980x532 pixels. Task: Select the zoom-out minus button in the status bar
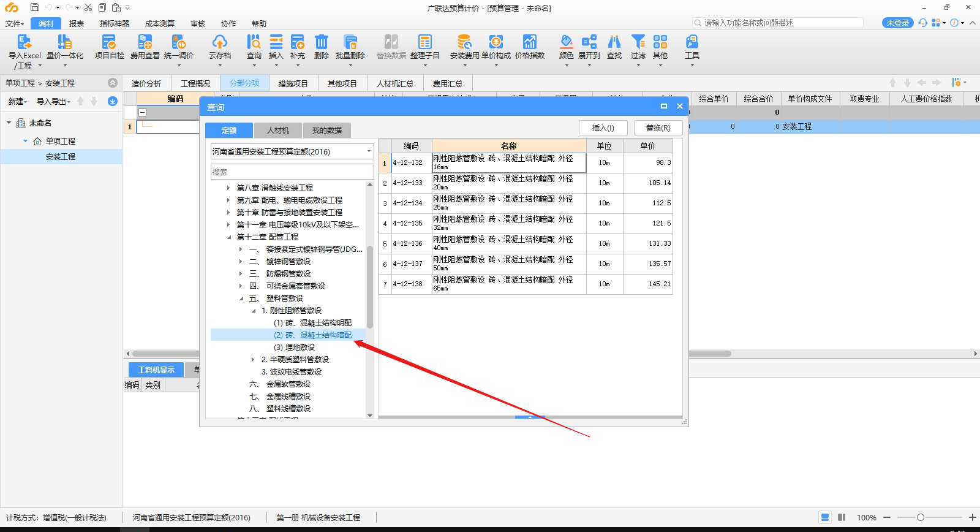tap(886, 517)
